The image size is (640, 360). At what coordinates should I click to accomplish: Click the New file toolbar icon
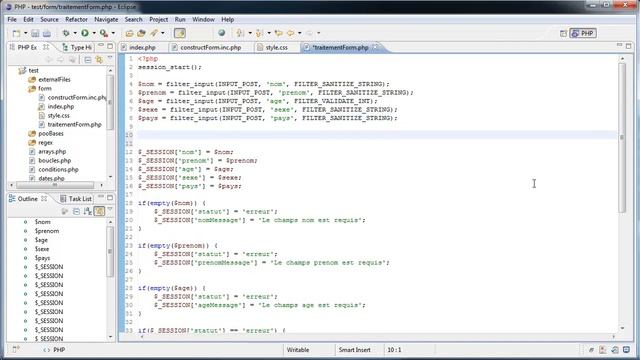[16, 33]
